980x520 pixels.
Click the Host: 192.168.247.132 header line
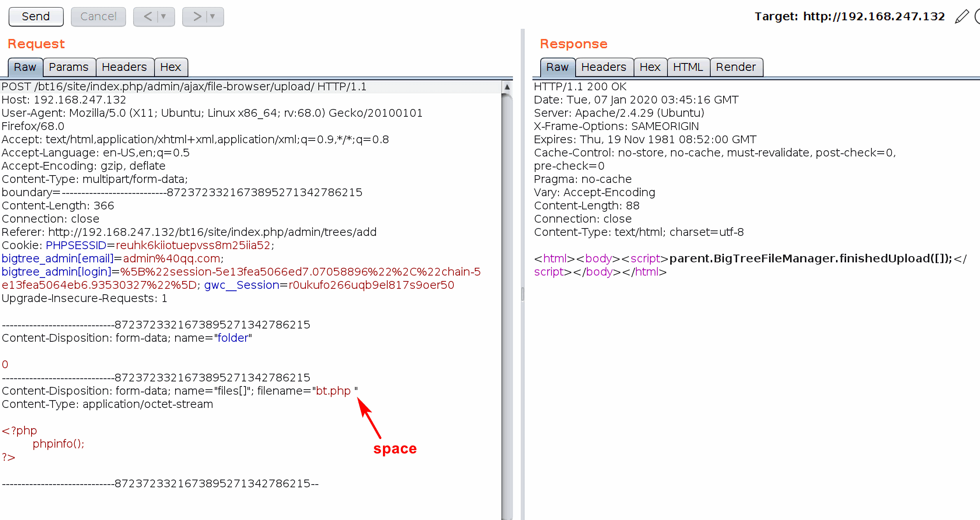tap(64, 100)
